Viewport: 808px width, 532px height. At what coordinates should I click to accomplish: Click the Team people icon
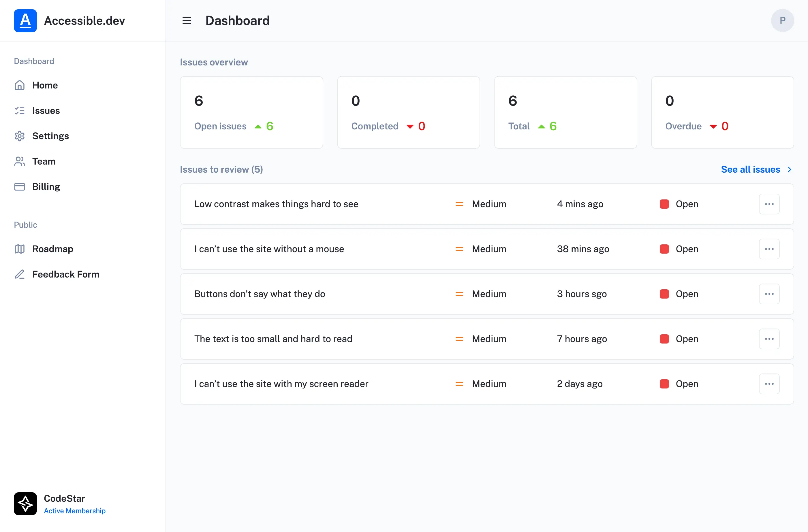(20, 161)
